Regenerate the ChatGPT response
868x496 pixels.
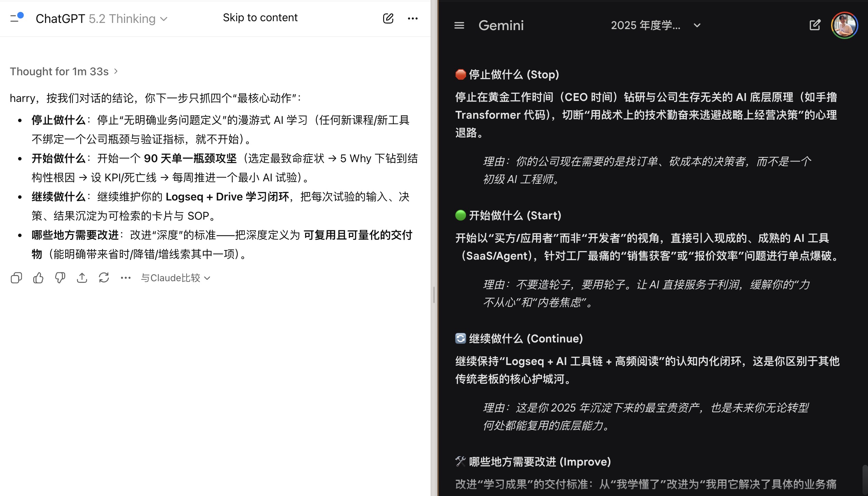[x=104, y=278]
